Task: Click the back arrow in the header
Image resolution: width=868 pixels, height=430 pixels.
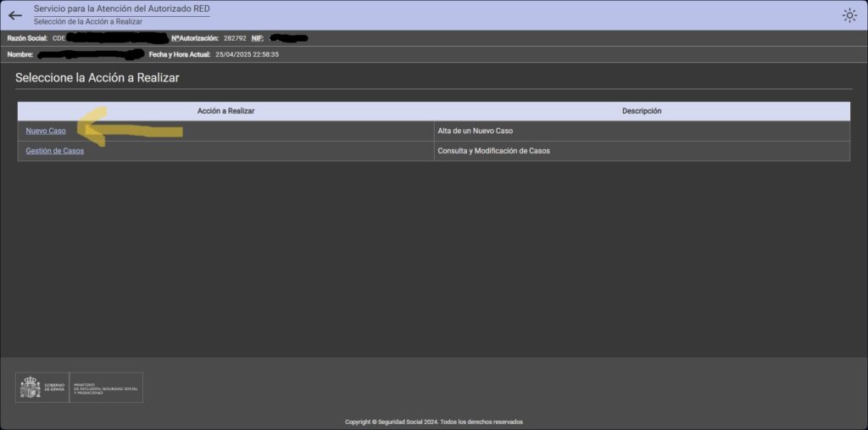Action: coord(14,15)
